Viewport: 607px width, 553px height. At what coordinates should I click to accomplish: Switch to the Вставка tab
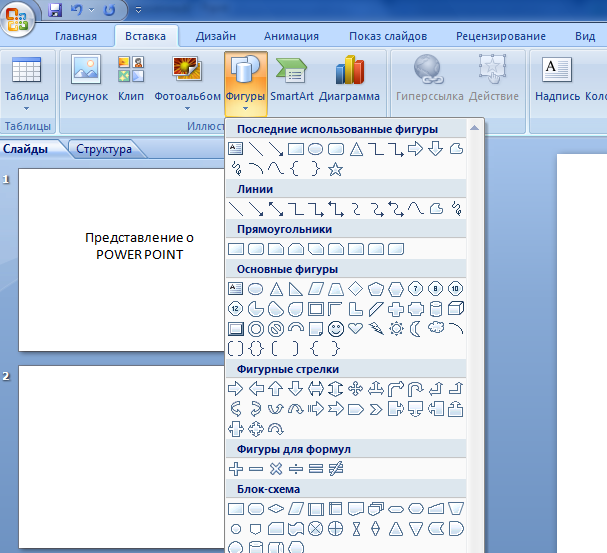[146, 36]
